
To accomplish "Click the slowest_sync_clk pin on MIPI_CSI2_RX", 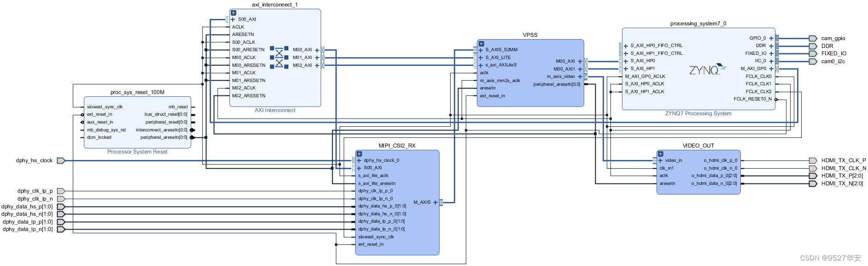I will click(x=376, y=237).
